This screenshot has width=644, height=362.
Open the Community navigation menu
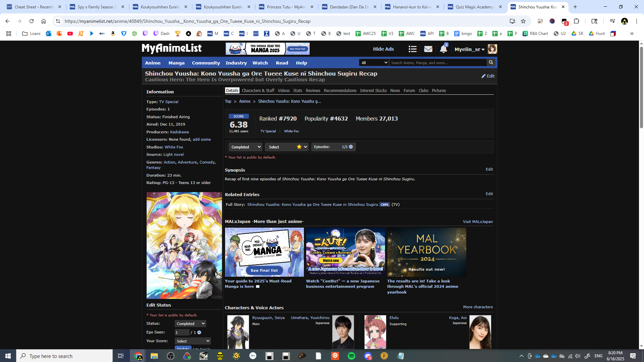pos(206,63)
